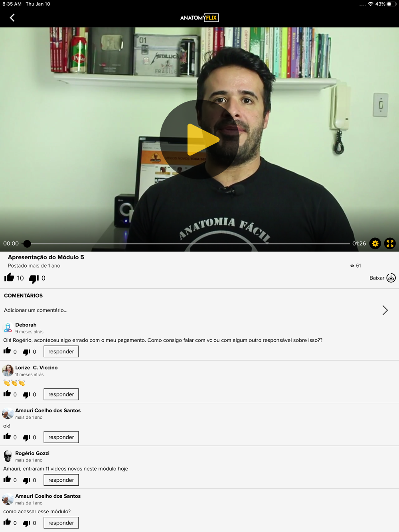Reply to Rogério Gozzi's comment via the responder button
The image size is (399, 532).
click(x=61, y=480)
